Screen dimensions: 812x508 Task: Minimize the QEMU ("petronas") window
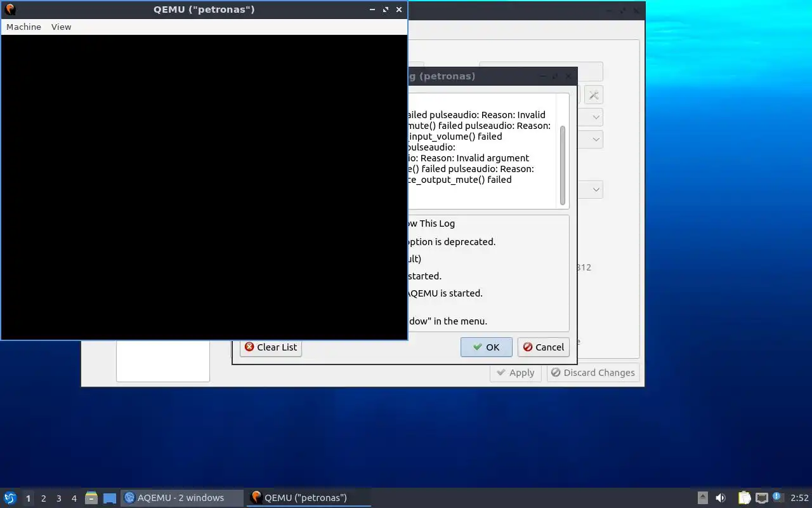[x=372, y=9]
